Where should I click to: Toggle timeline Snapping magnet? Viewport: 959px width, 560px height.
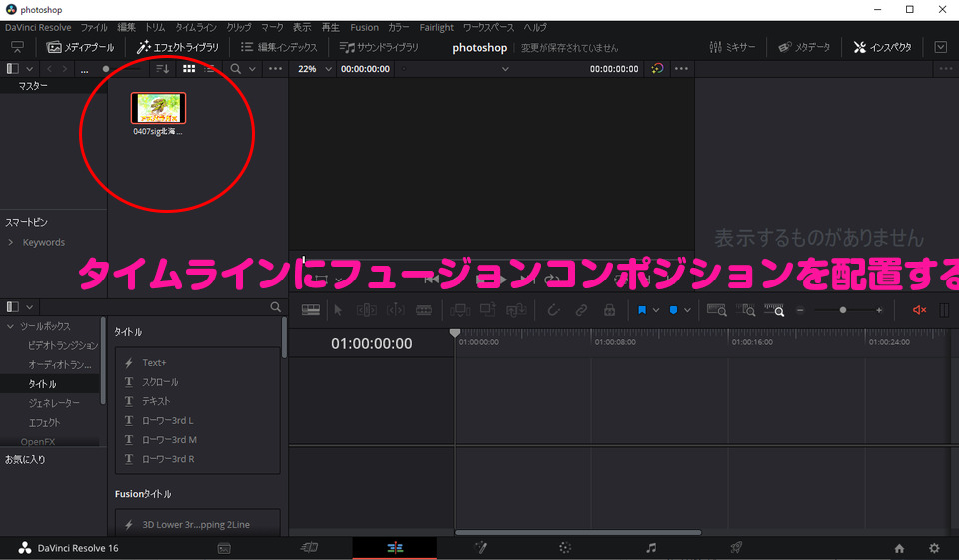(x=553, y=310)
